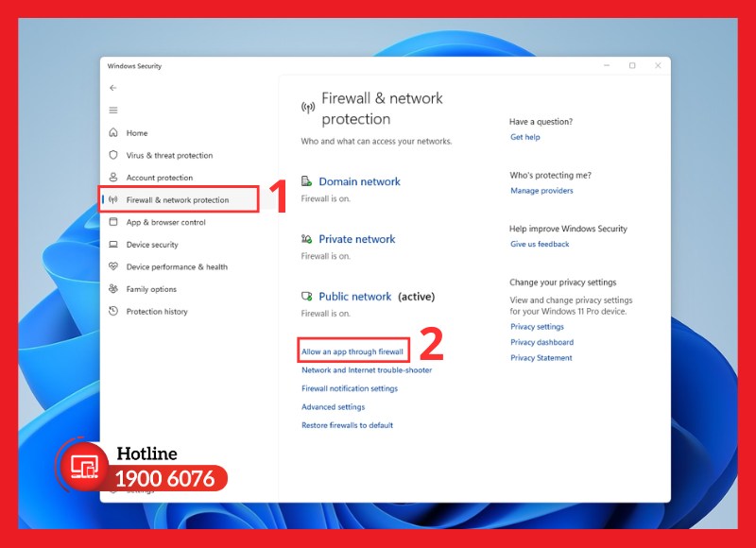Image resolution: width=756 pixels, height=548 pixels.
Task: Go to Home in the sidebar
Action: (137, 133)
